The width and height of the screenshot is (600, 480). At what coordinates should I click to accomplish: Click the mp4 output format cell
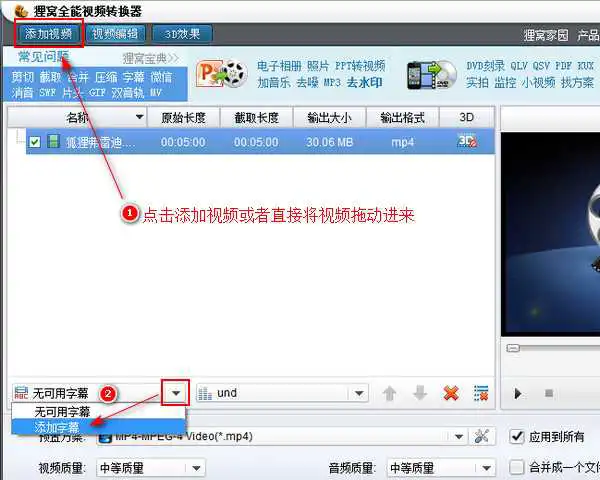point(403,142)
